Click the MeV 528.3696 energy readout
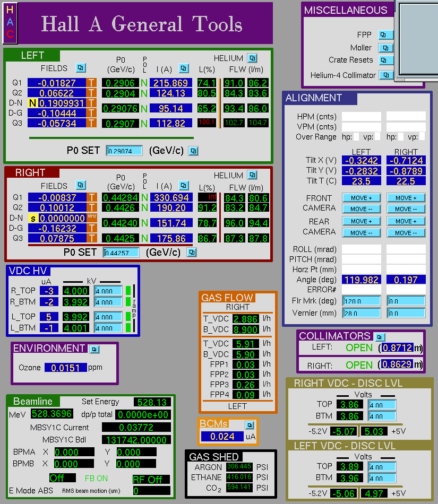 [52, 414]
